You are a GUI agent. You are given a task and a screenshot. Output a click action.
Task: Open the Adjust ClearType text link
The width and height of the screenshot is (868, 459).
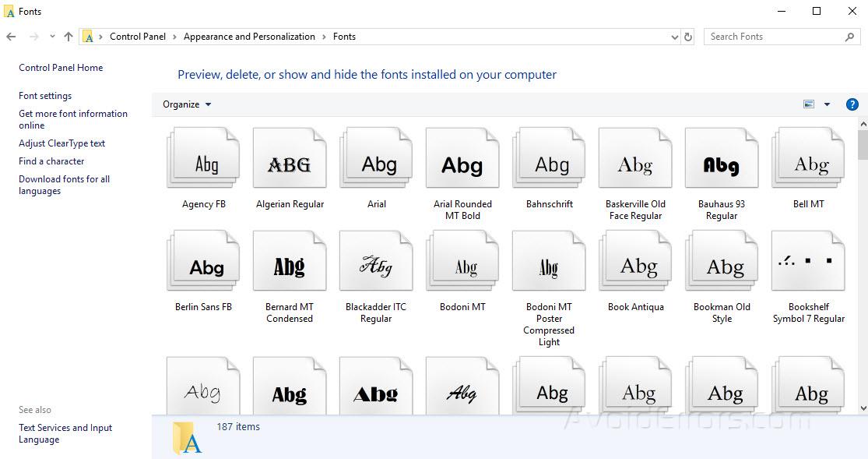[61, 143]
